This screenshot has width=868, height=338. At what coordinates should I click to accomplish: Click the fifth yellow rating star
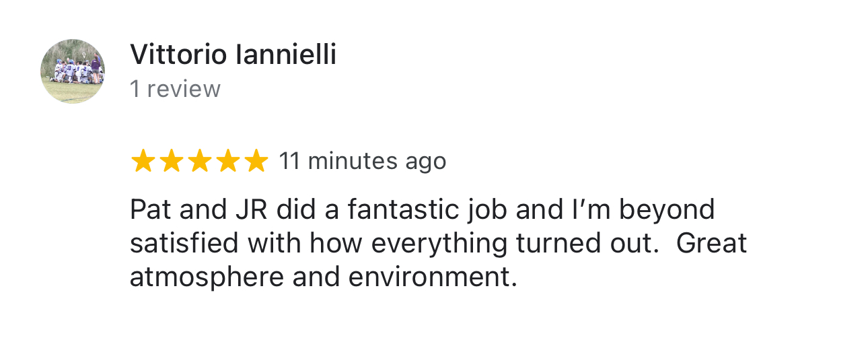coord(256,162)
